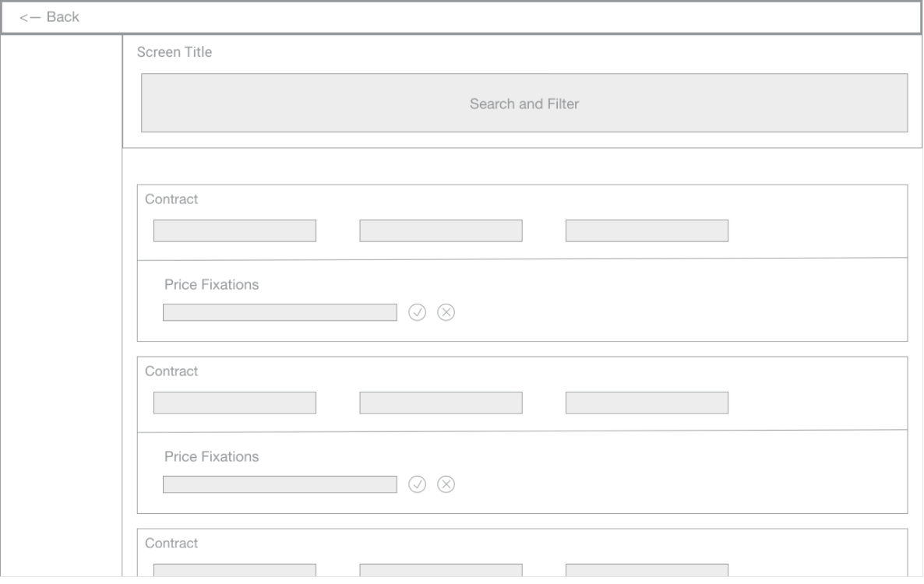
Task: Click the second contract's Price Fixations field
Action: pyautogui.click(x=280, y=484)
